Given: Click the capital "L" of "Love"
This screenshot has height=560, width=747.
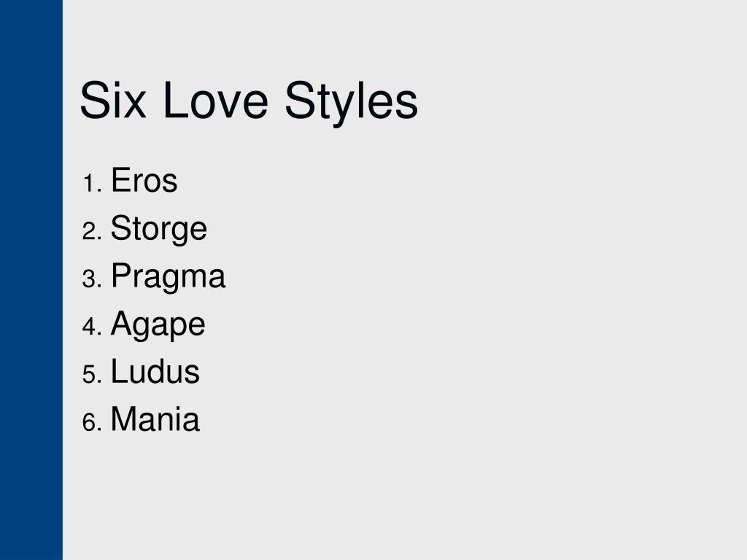Looking at the screenshot, I should (175, 101).
